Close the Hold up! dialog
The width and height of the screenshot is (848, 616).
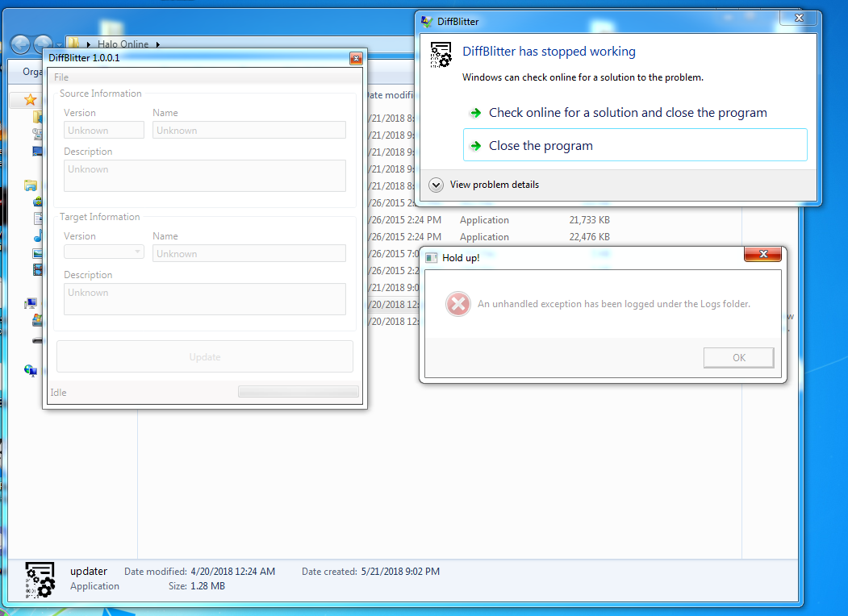[x=762, y=253]
